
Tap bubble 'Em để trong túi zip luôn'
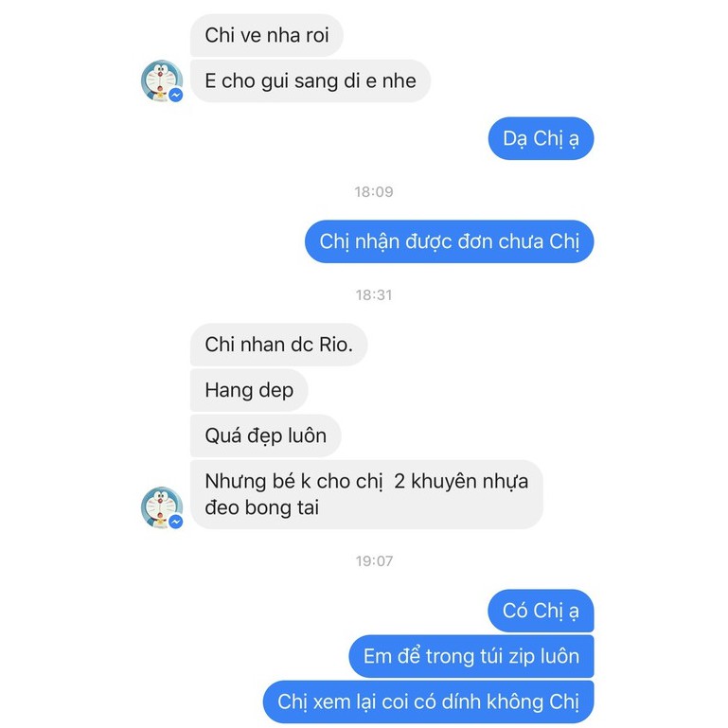pyautogui.click(x=471, y=656)
